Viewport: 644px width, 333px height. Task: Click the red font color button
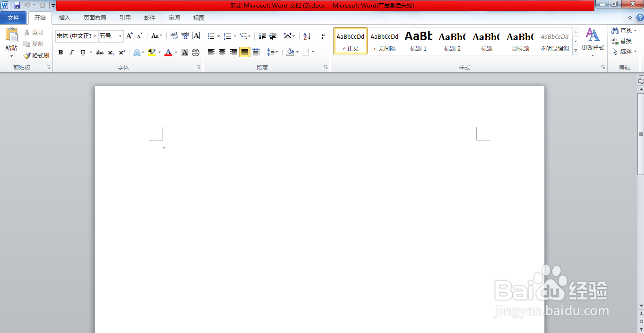[x=168, y=53]
